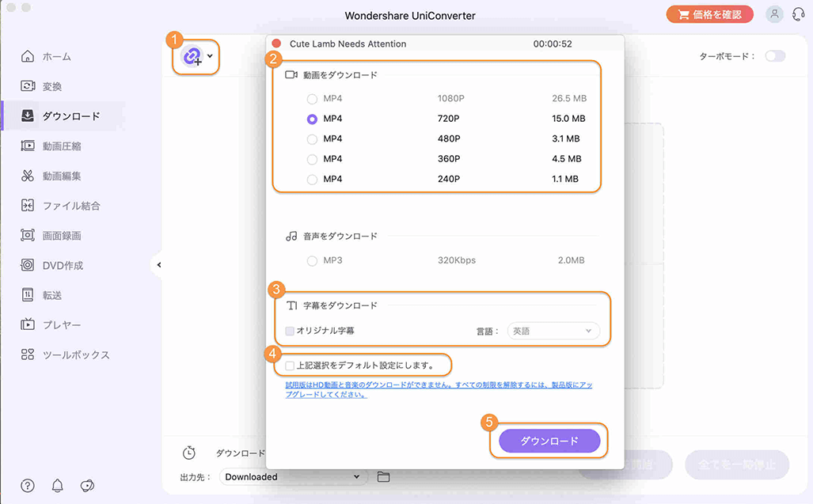
Task: Enable オリジナル字幕 original subtitles checkbox
Action: click(x=290, y=331)
